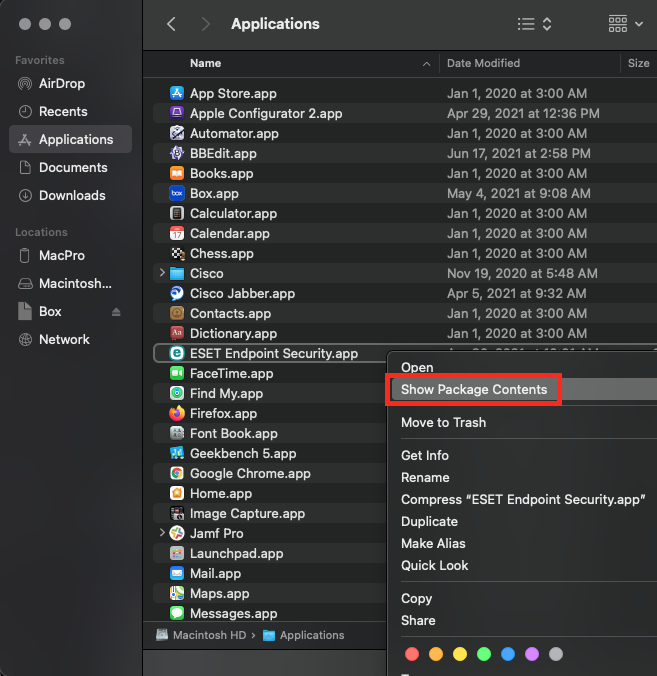The width and height of the screenshot is (657, 676).
Task: Open the group-by grid dropdown
Action: [626, 24]
